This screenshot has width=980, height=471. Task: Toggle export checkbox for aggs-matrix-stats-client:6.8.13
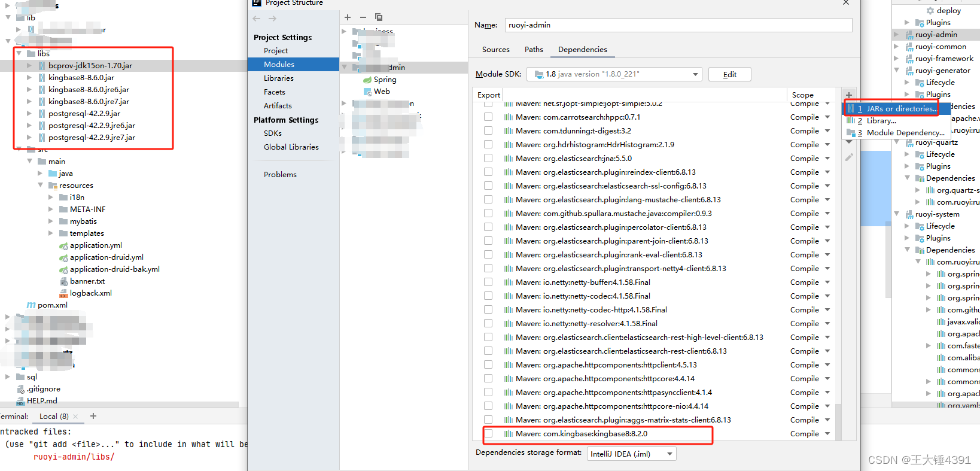[x=488, y=420]
